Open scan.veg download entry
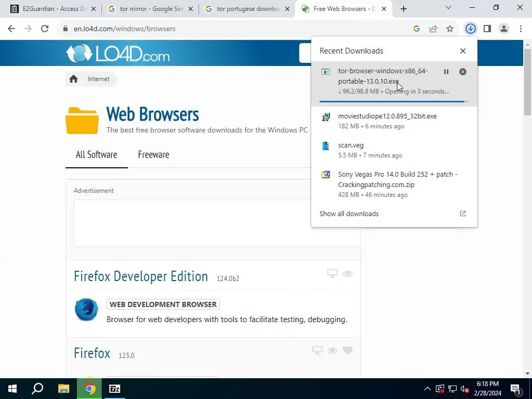Viewport: 532px width, 399px height. (x=394, y=150)
